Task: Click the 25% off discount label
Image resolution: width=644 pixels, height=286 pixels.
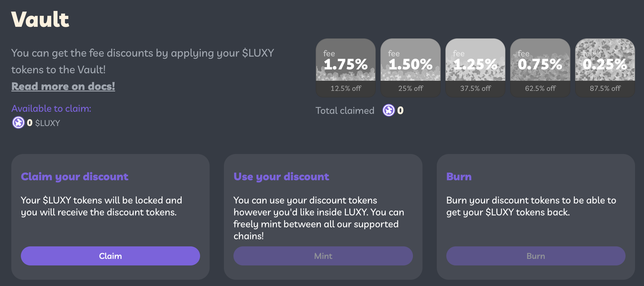Action: (x=411, y=88)
